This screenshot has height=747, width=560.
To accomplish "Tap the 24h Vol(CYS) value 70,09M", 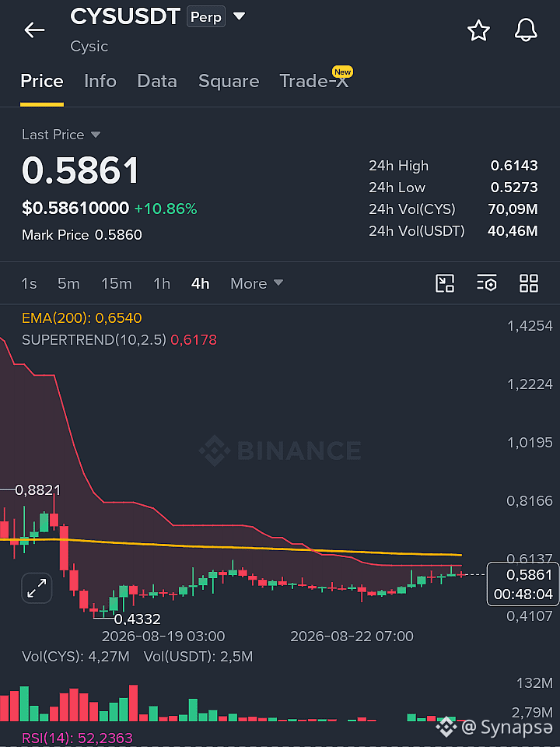I will click(513, 209).
